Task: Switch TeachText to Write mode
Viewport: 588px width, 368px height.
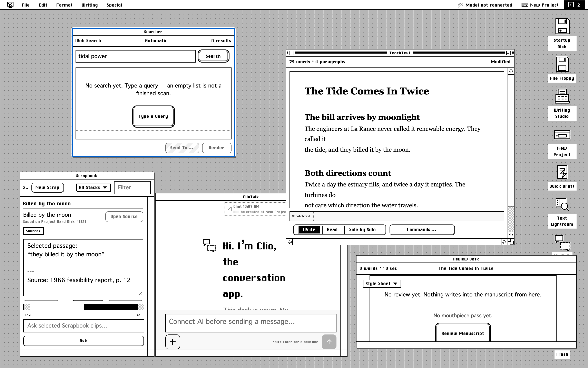Action: point(309,230)
